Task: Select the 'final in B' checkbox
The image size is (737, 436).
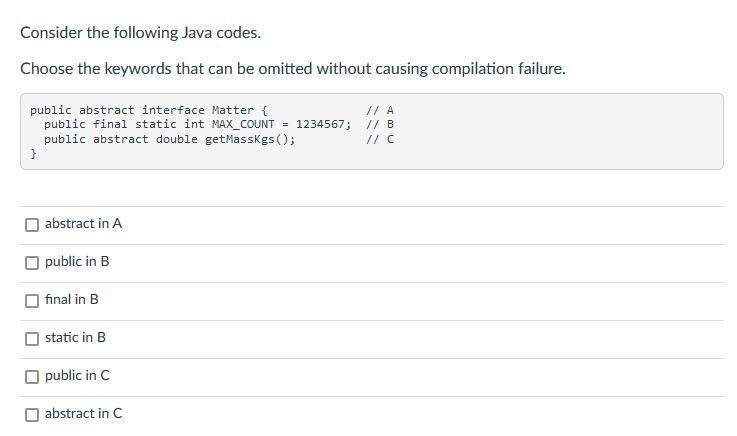Action: pyautogui.click(x=32, y=301)
